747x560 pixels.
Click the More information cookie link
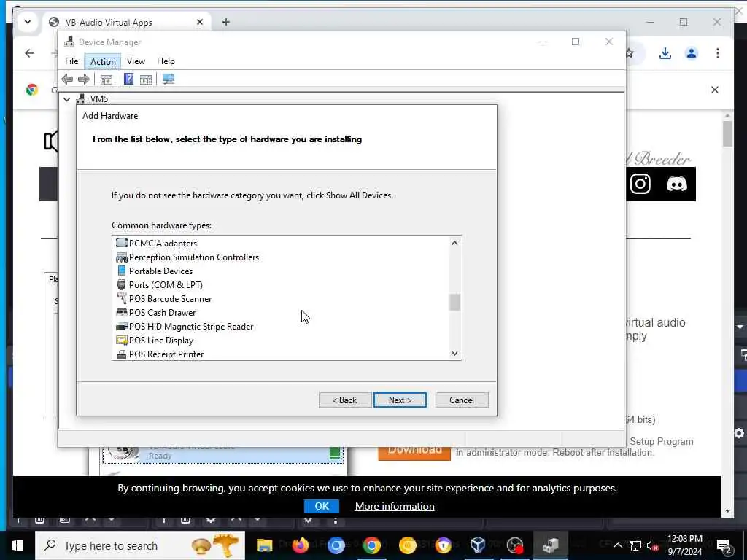click(x=395, y=506)
